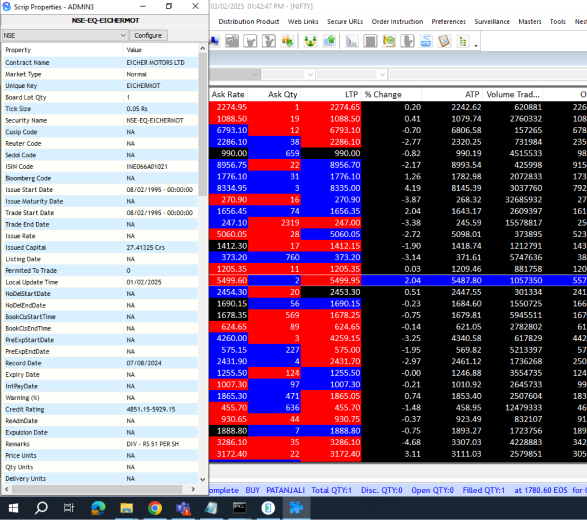This screenshot has width=587, height=520.
Task: Open the NSE exchange dropdown
Action: (x=65, y=35)
